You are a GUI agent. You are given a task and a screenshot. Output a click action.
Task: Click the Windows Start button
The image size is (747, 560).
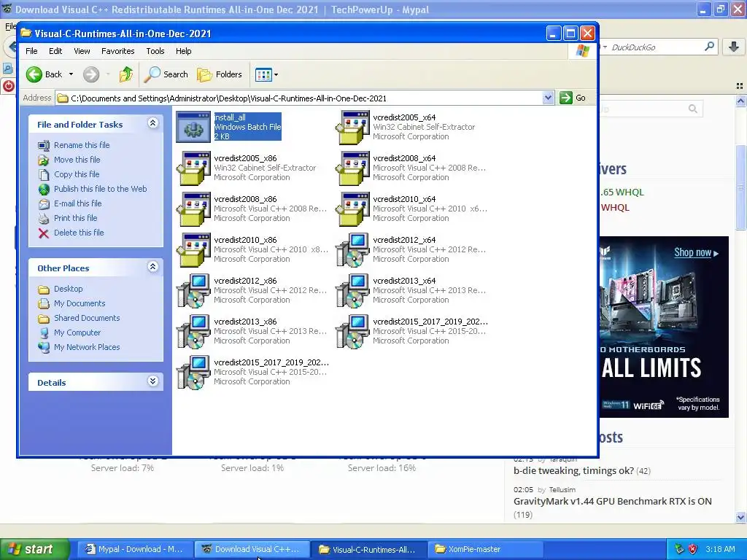34,549
